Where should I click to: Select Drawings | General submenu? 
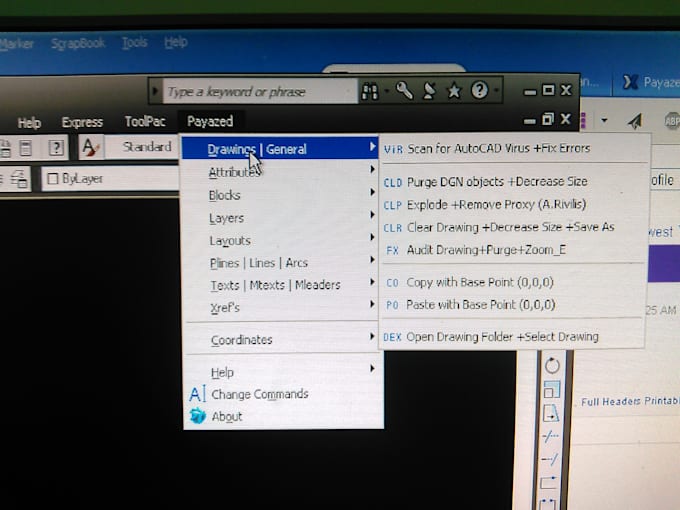click(280, 149)
